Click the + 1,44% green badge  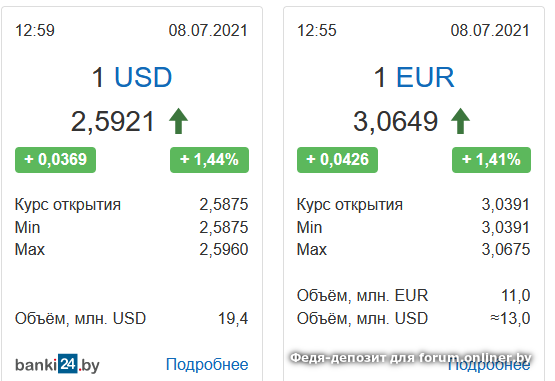[209, 160]
